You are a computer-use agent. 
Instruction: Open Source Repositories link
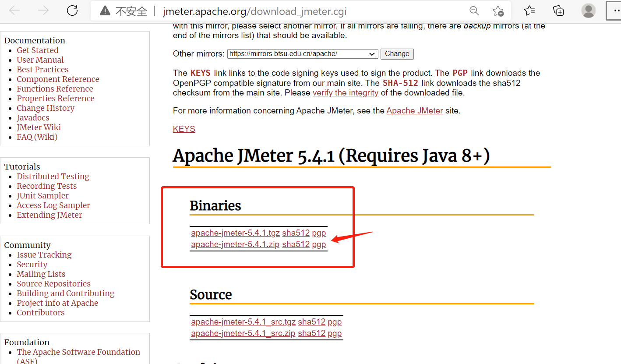(x=54, y=284)
